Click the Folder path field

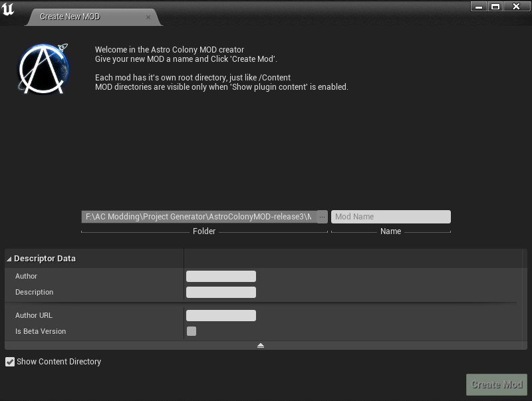[199, 216]
